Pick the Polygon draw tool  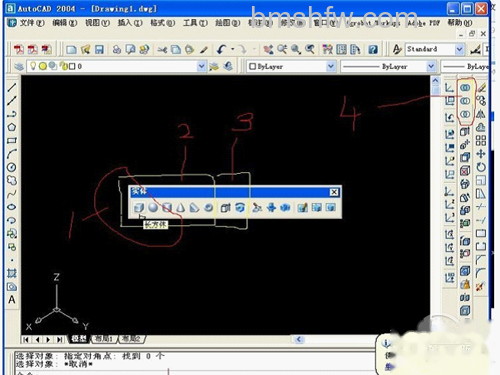[12, 127]
